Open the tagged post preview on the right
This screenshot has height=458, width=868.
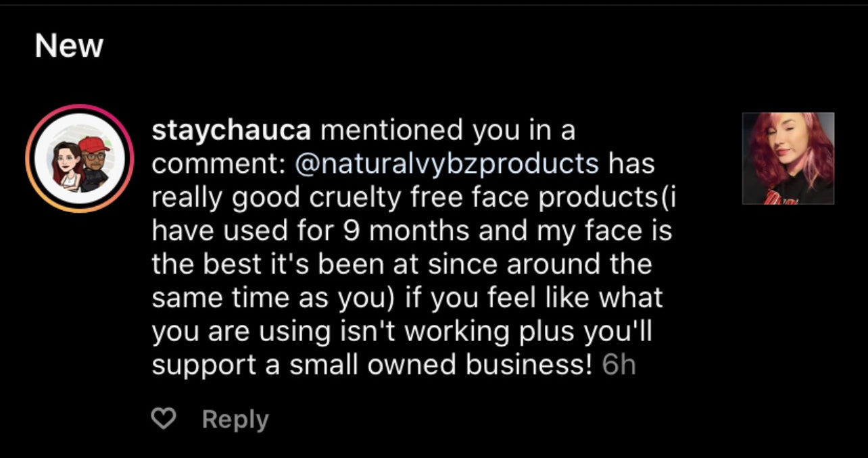point(788,159)
